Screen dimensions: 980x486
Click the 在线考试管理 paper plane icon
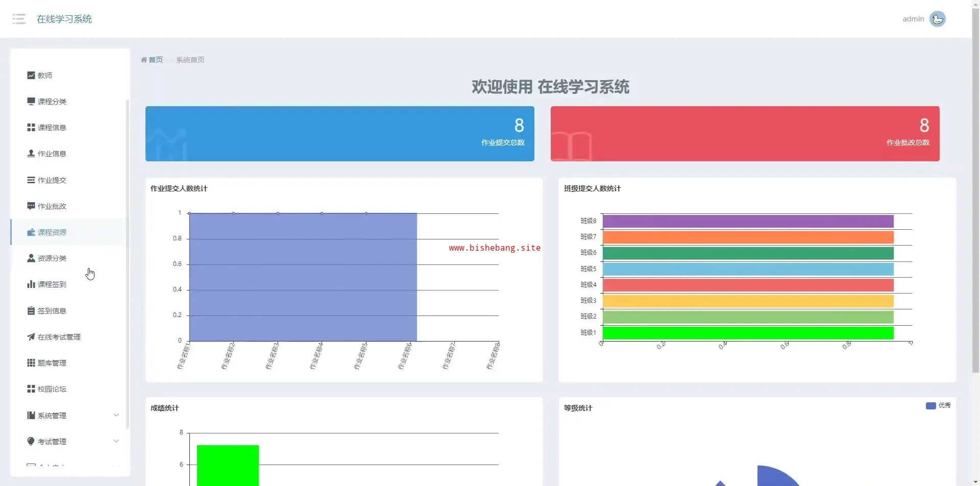pos(31,336)
